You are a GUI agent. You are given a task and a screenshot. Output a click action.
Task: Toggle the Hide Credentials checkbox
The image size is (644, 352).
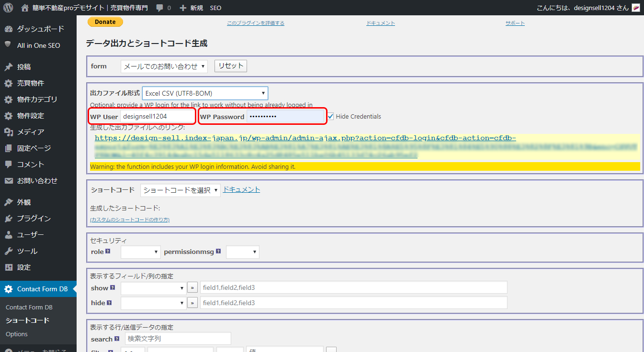coord(330,116)
